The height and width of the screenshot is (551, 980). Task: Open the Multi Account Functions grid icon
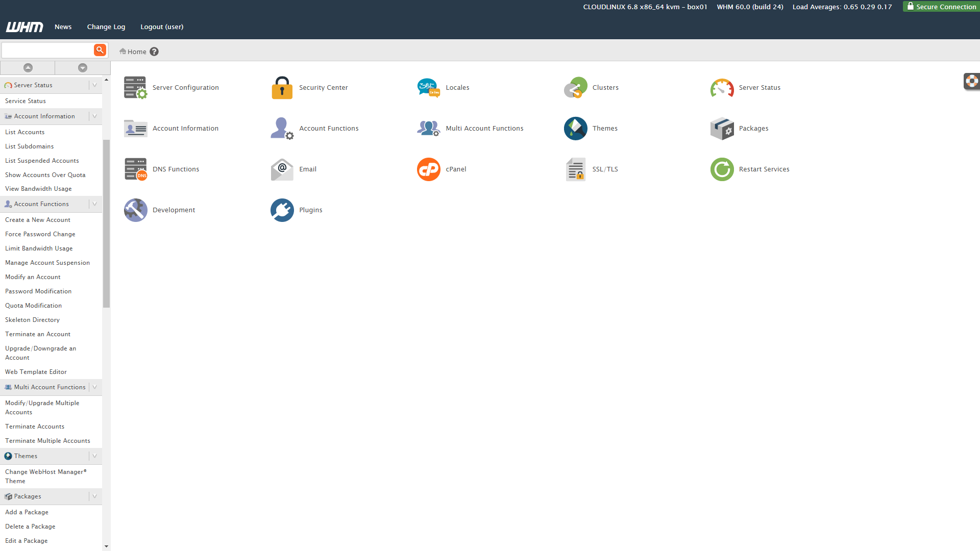click(428, 129)
